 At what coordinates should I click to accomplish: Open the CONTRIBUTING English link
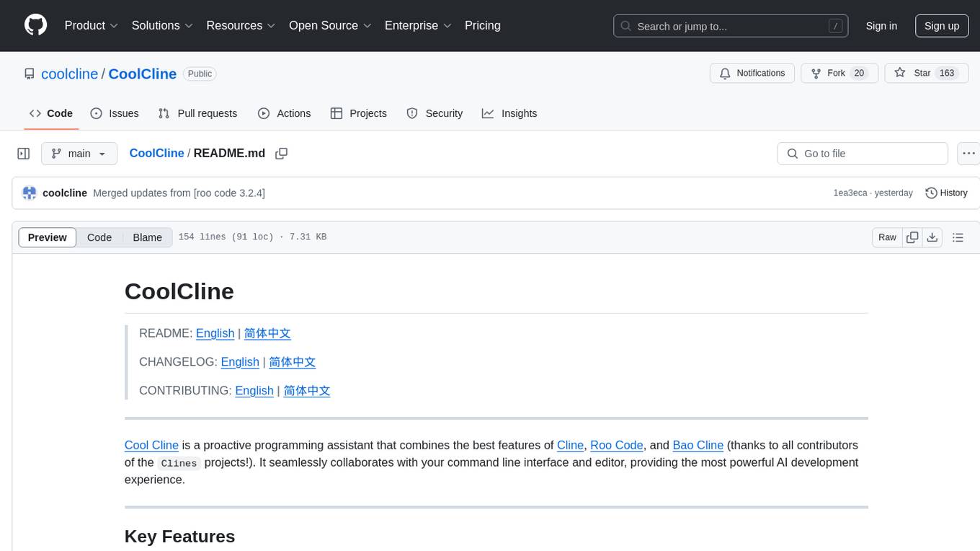[x=254, y=390]
